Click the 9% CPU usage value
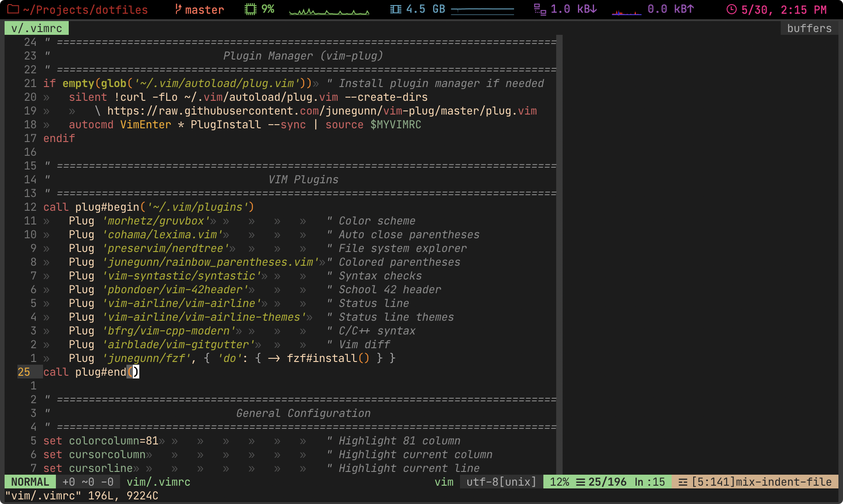The width and height of the screenshot is (843, 504). [x=268, y=9]
